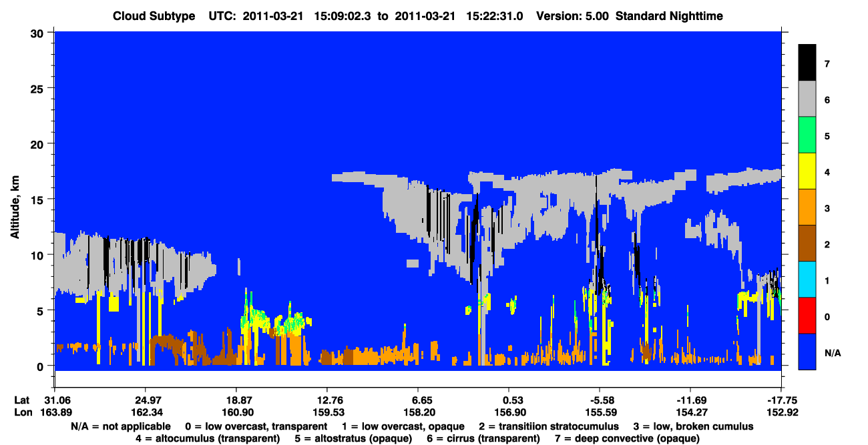
Task: Click the 'Lat' row label
Action: (x=22, y=400)
